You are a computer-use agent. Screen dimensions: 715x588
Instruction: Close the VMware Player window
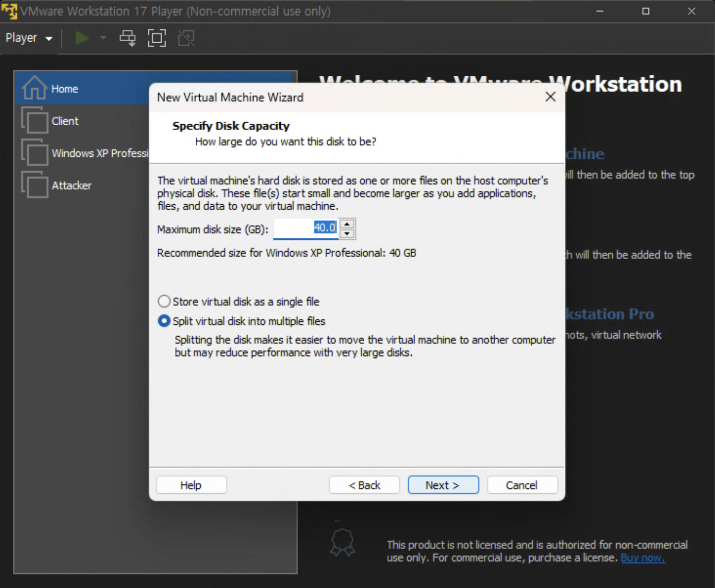point(691,11)
